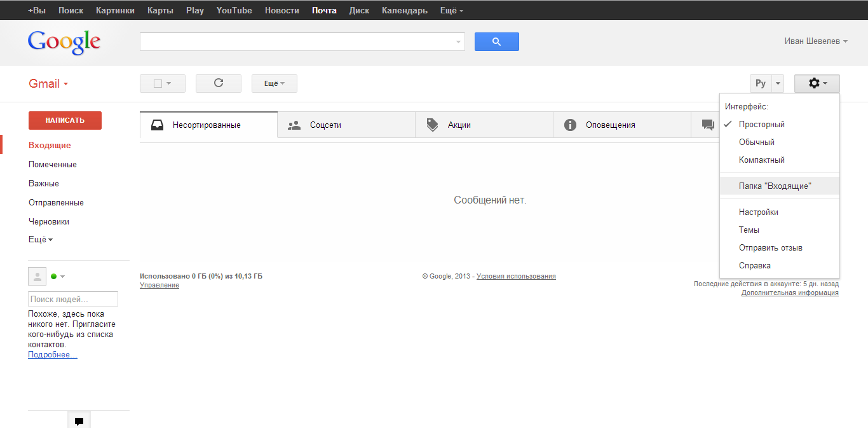Open "Картинки" in the top bar

click(x=115, y=11)
